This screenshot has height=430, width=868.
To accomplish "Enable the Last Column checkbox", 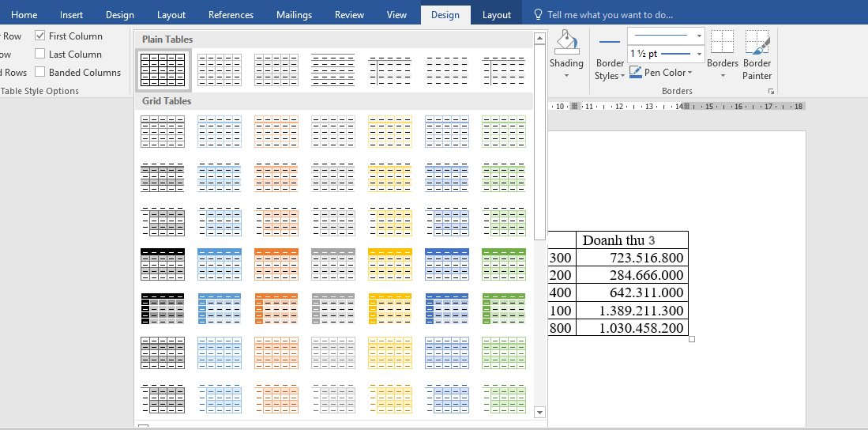I will pyautogui.click(x=39, y=55).
